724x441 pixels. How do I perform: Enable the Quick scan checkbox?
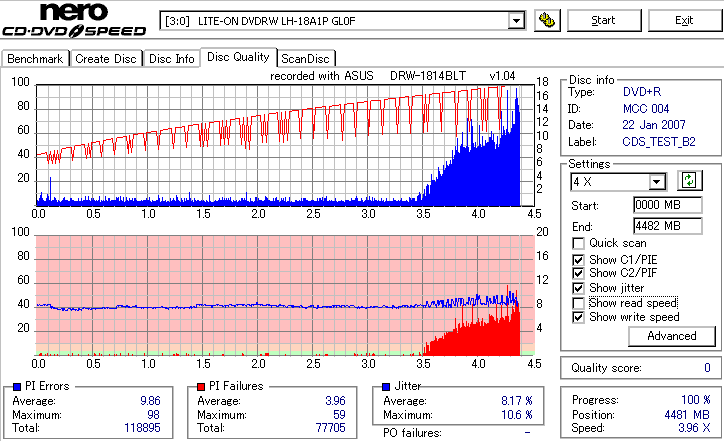(x=578, y=243)
